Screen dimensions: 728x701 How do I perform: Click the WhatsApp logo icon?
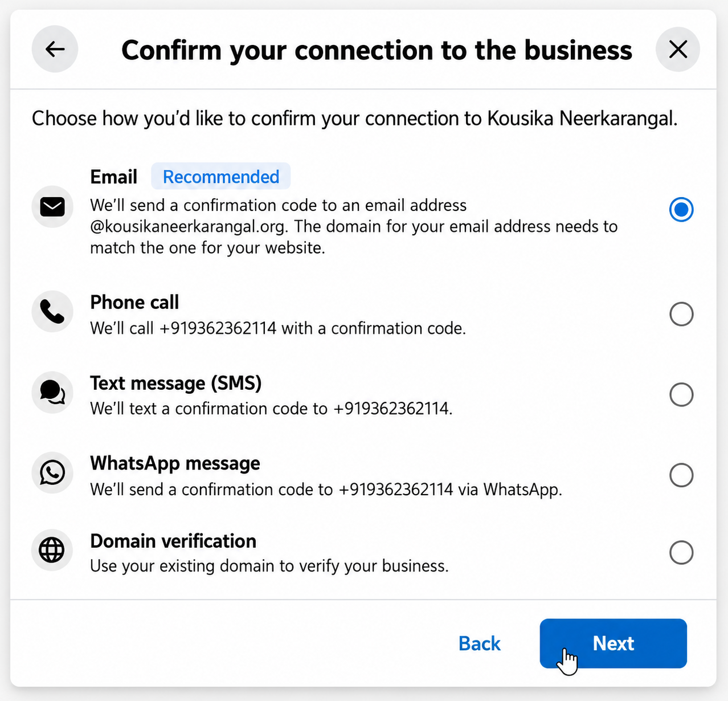point(52,472)
